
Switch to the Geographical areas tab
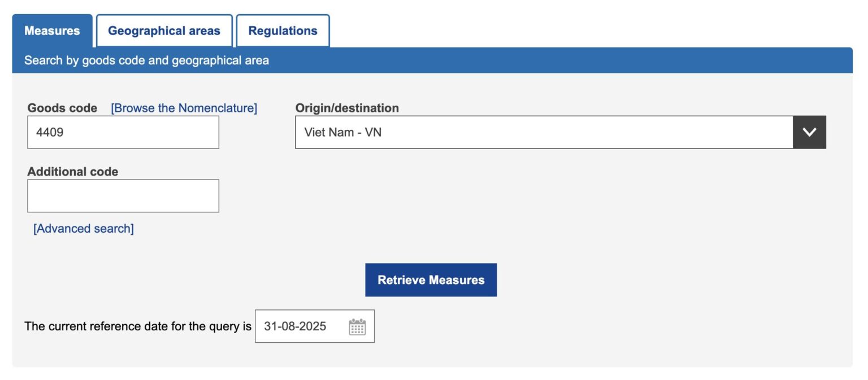click(164, 31)
